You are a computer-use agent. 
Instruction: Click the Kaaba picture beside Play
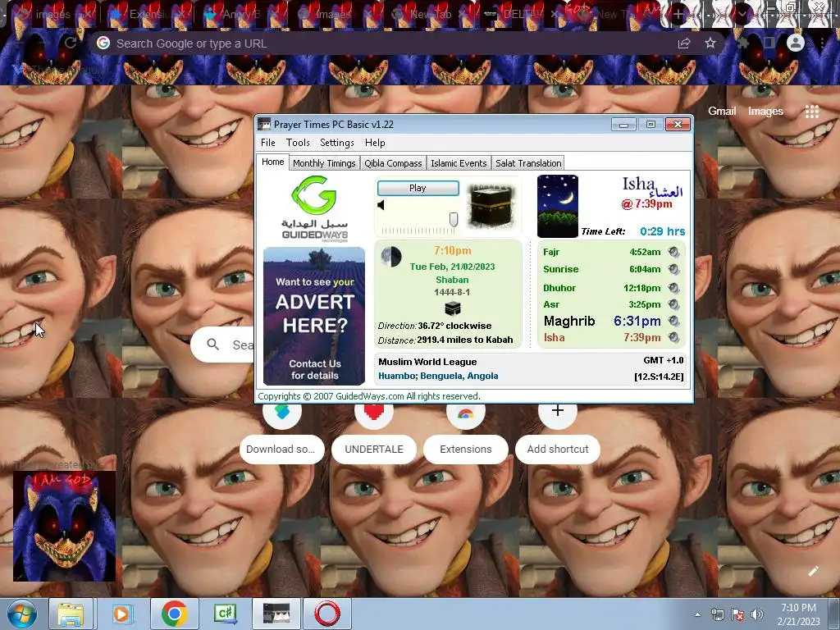pos(491,206)
